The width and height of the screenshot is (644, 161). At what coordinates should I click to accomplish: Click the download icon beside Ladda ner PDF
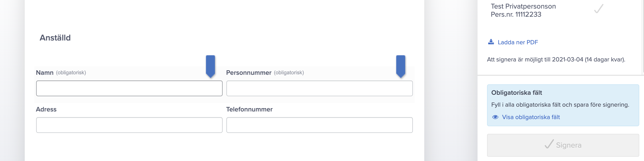coord(491,42)
